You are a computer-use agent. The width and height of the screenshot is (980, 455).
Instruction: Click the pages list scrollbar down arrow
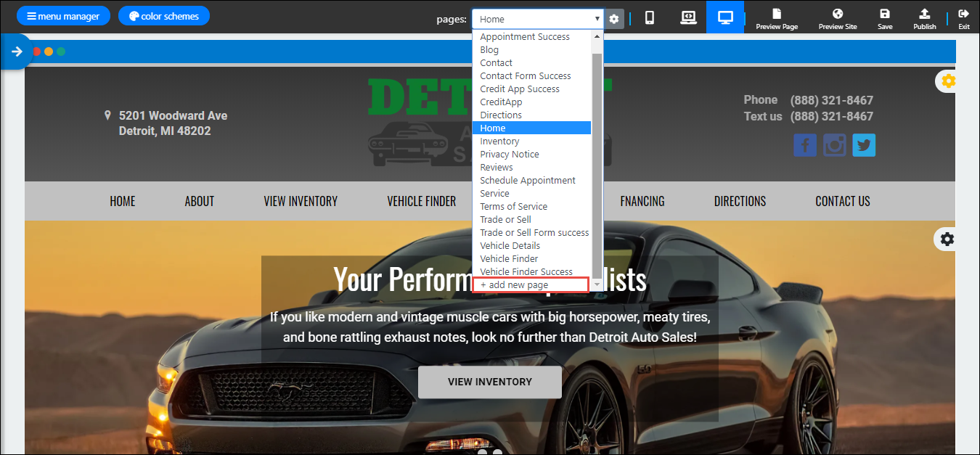pos(597,285)
